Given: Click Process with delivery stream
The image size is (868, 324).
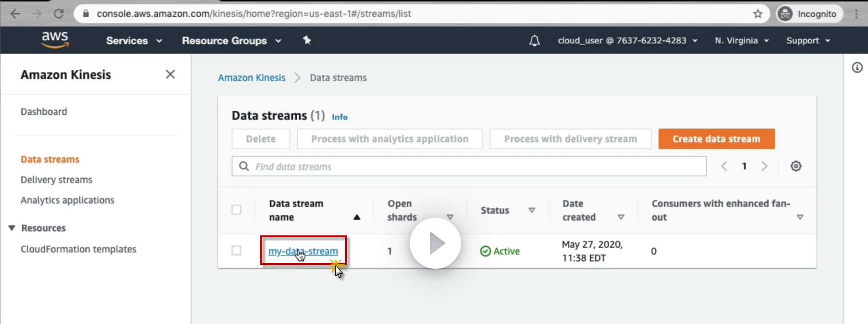Looking at the screenshot, I should point(570,139).
